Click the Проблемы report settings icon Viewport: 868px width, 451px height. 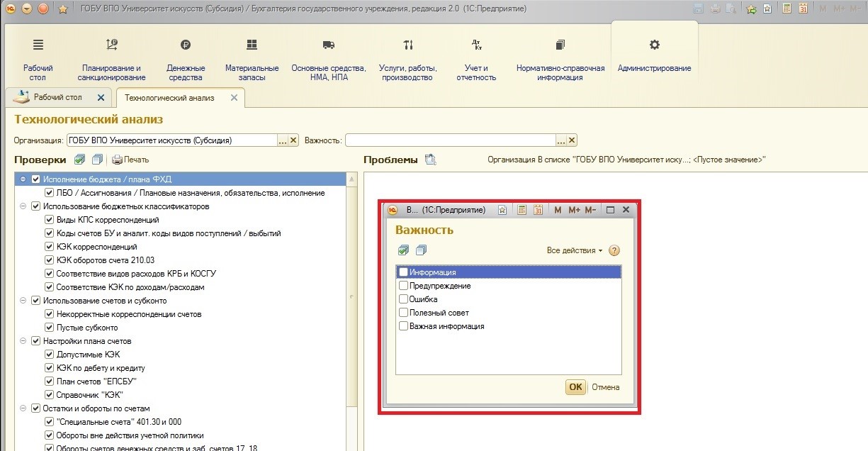(x=430, y=160)
